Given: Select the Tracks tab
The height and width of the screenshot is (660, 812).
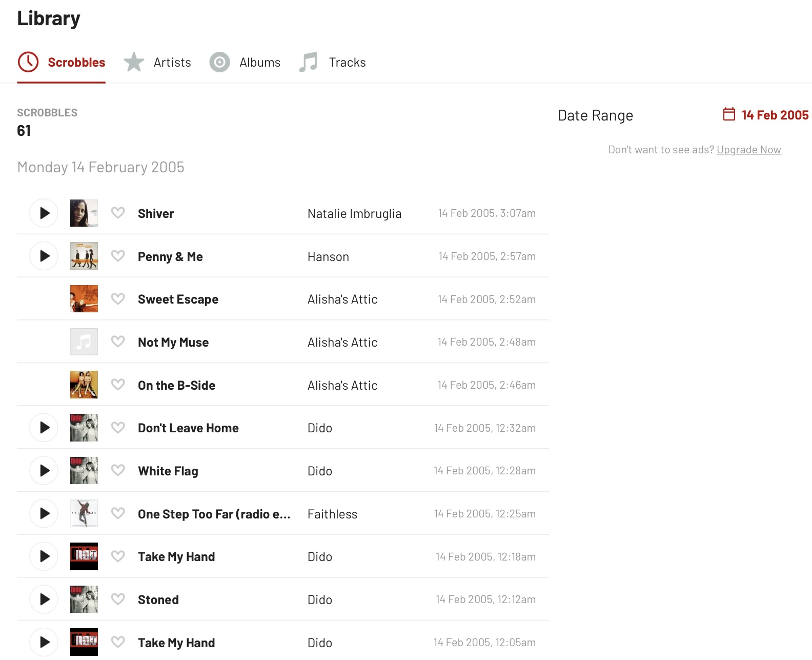Looking at the screenshot, I should tap(332, 63).
